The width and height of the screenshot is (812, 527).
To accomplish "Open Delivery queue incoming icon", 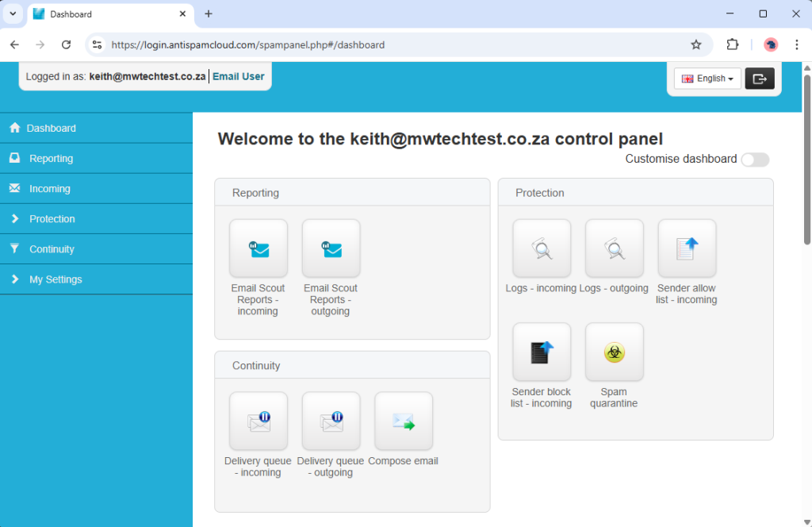I will click(258, 421).
